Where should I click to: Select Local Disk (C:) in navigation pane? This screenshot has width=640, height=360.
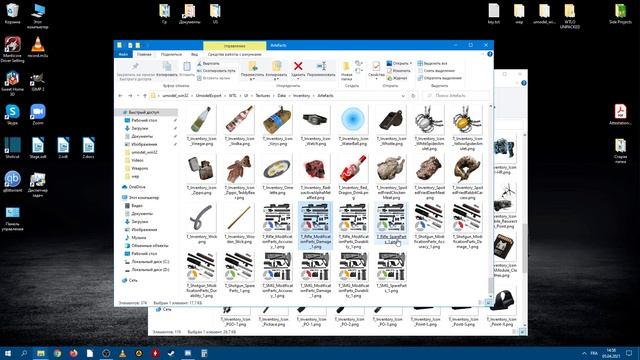[x=150, y=262]
